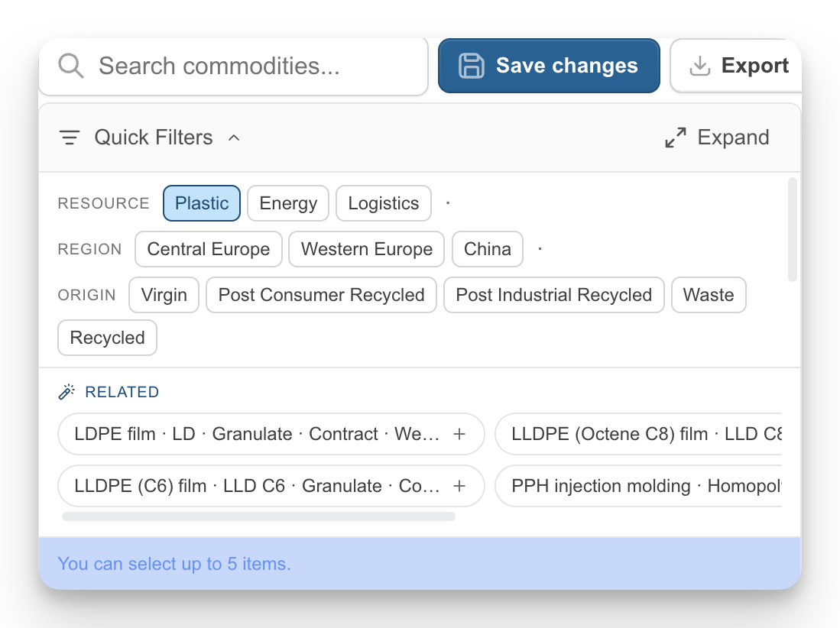Viewport: 840px width, 628px height.
Task: Click the floppy disk save icon
Action: [472, 66]
